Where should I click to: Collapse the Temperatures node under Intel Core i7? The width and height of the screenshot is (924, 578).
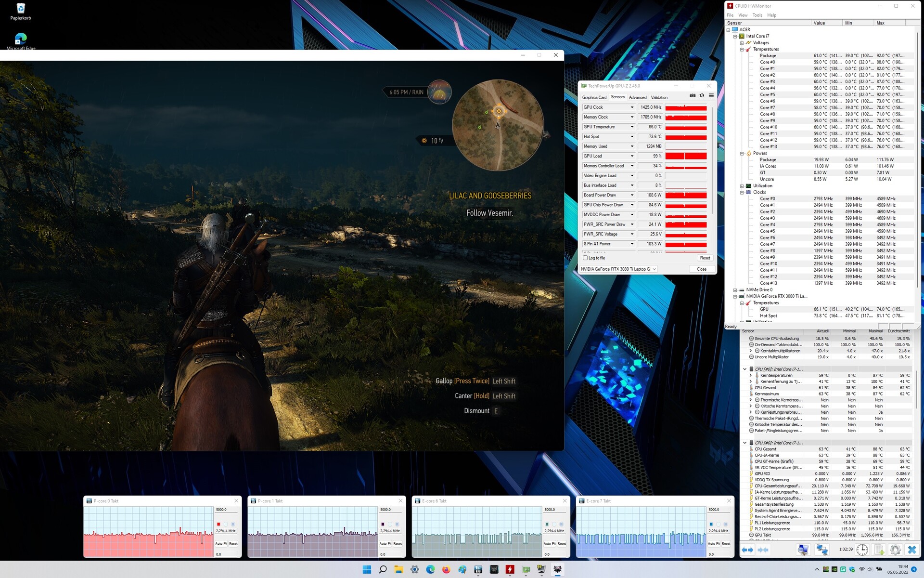point(742,49)
